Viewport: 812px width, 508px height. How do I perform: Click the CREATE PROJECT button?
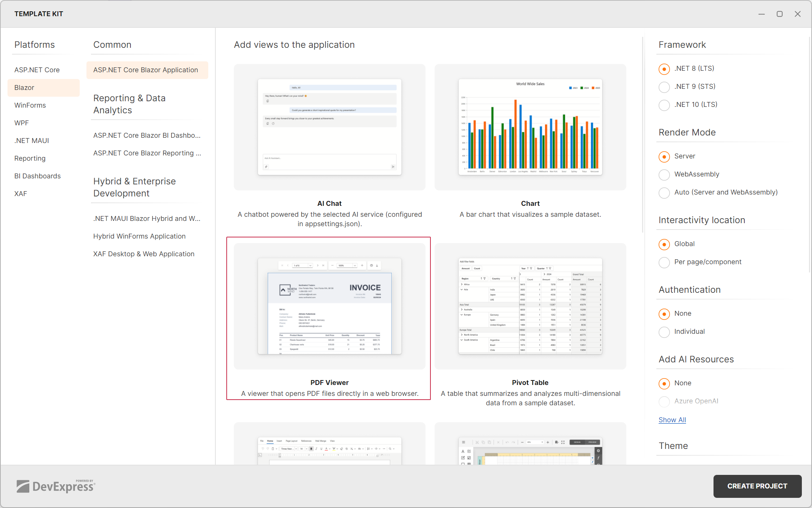pos(757,486)
